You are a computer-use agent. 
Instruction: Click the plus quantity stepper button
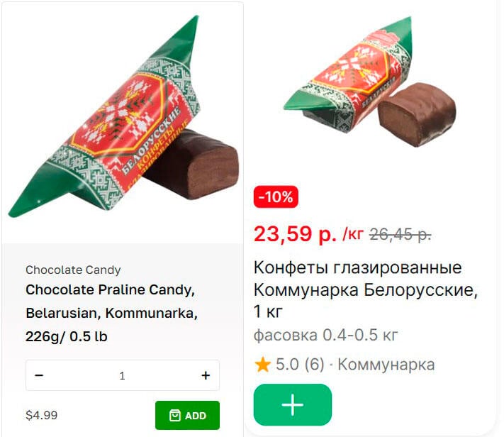coord(206,375)
